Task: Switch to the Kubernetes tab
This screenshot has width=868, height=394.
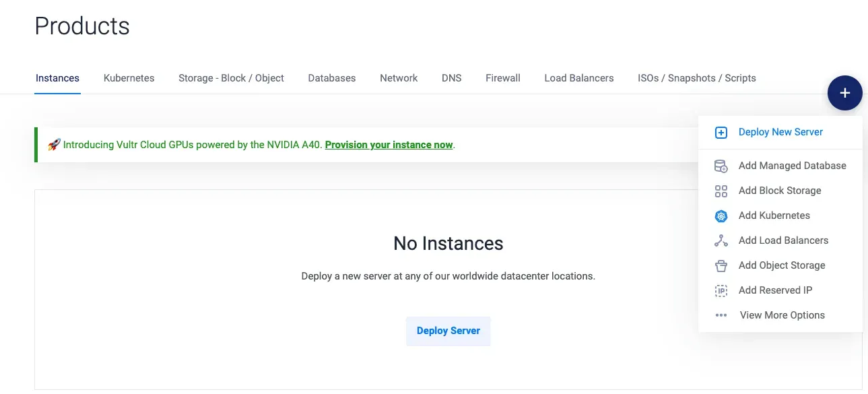Action: (129, 77)
